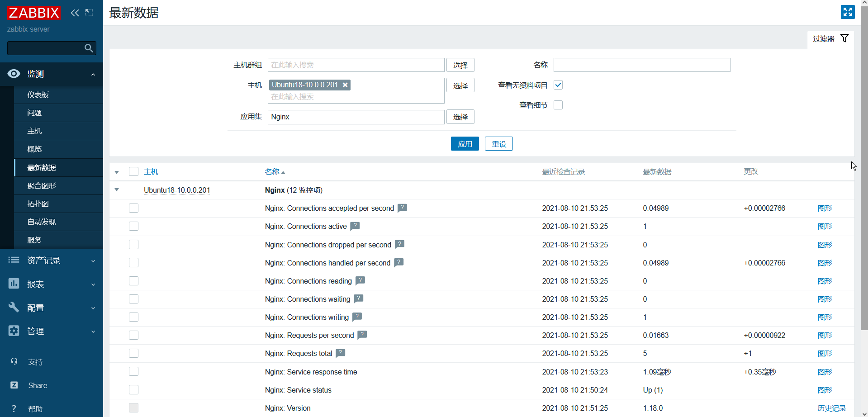The height and width of the screenshot is (417, 868).
Task: Click the ZABBIX logo
Action: point(33,13)
